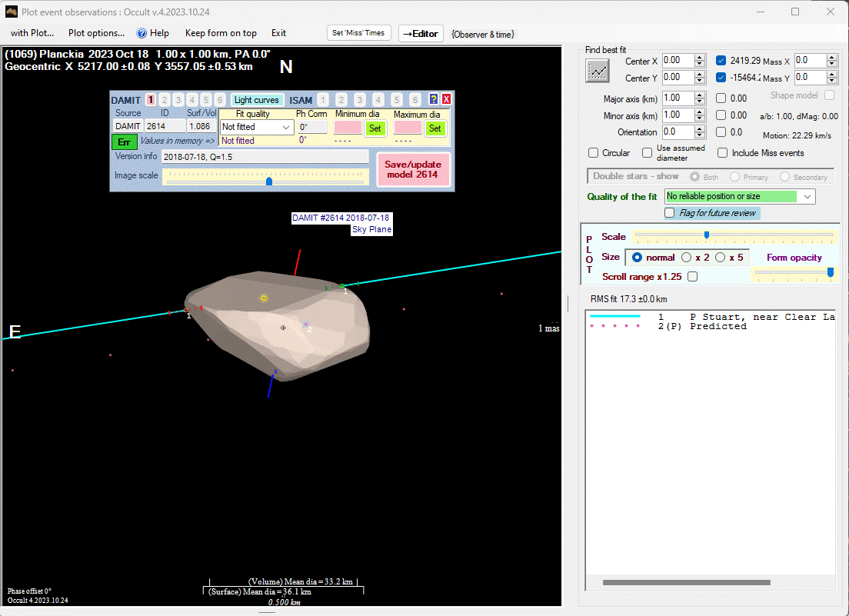Open shape model help question icon
This screenshot has width=849, height=616.
click(x=433, y=99)
